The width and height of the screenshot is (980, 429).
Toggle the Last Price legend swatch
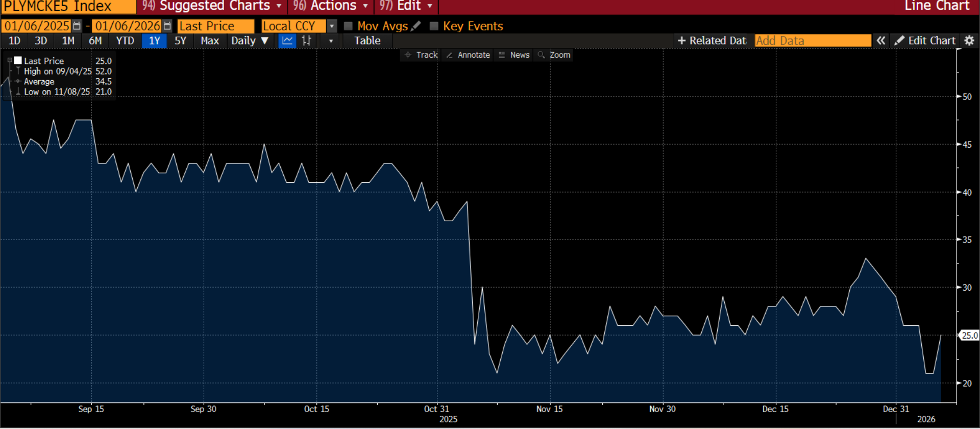click(x=18, y=61)
